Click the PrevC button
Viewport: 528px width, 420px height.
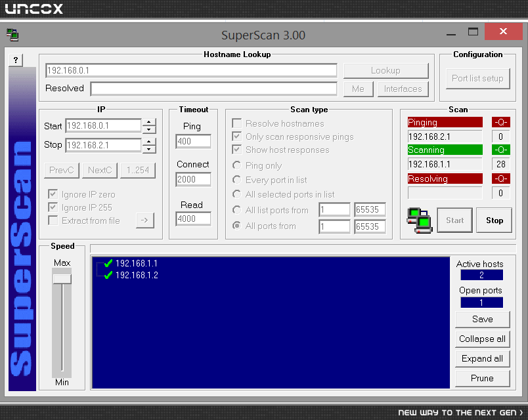pos(62,170)
